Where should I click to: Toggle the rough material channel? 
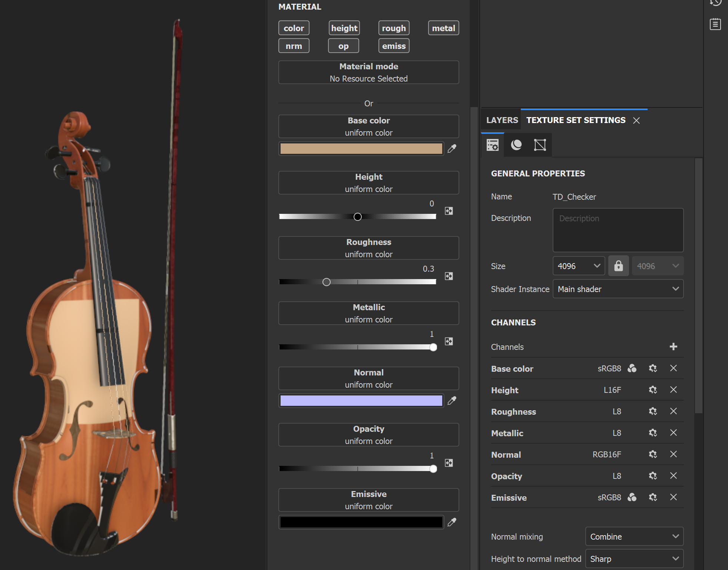pyautogui.click(x=394, y=28)
